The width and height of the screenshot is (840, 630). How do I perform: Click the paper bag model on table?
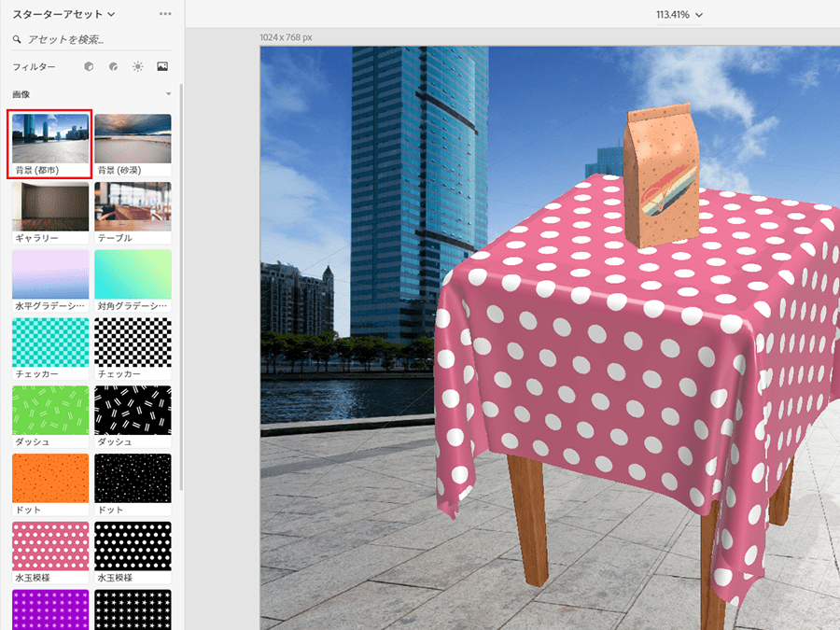661,177
